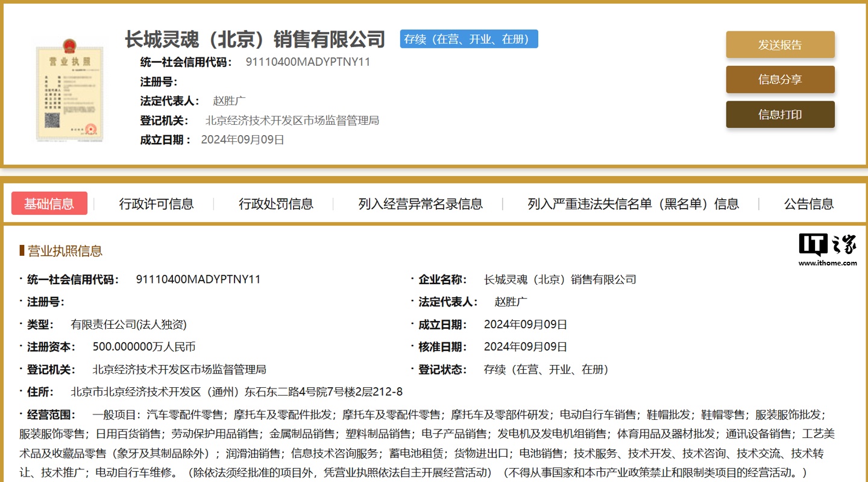The image size is (868, 482).
Task: Click the 发送报告 button
Action: 780,45
